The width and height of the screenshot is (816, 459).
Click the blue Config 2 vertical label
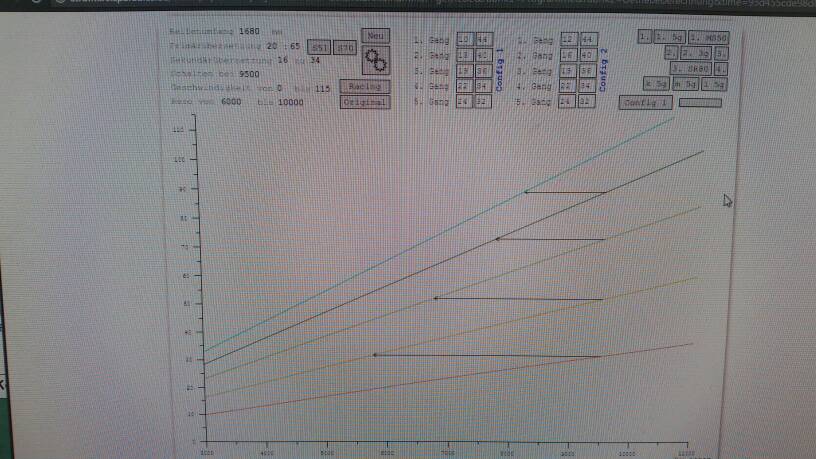tap(603, 73)
